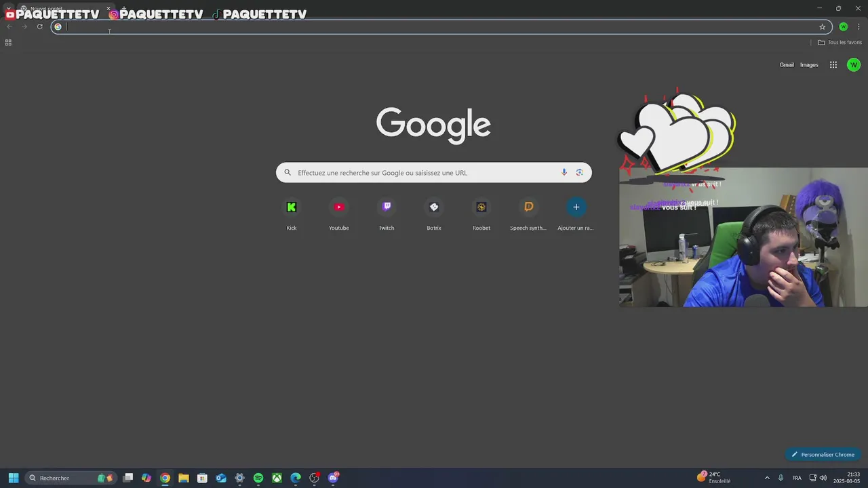The width and height of the screenshot is (868, 488).
Task: Switch to Chrome in the taskbar
Action: click(165, 478)
